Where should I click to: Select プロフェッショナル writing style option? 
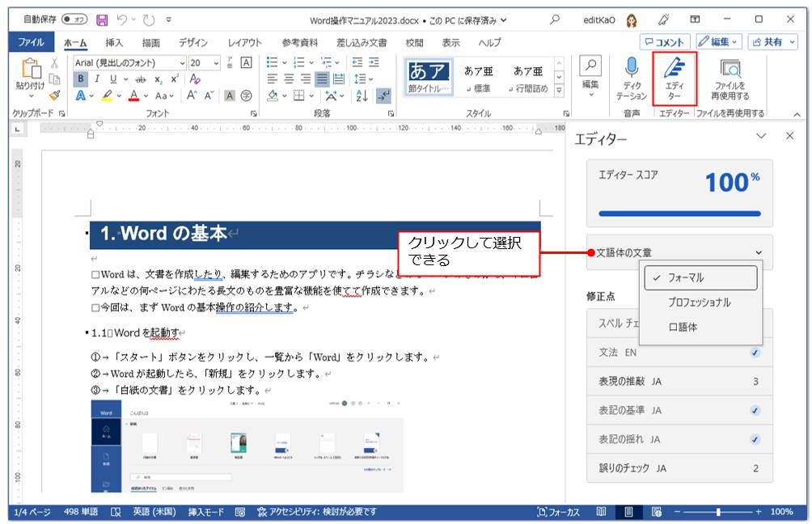(x=700, y=302)
